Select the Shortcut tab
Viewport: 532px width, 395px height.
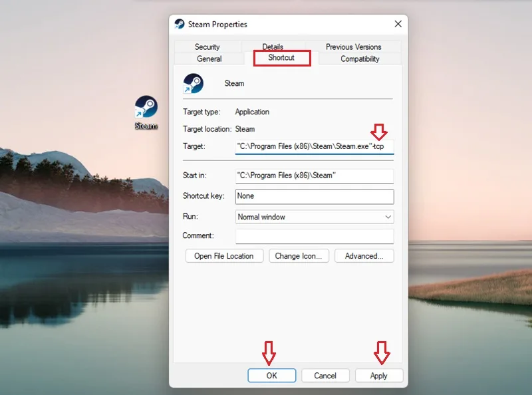click(x=281, y=58)
